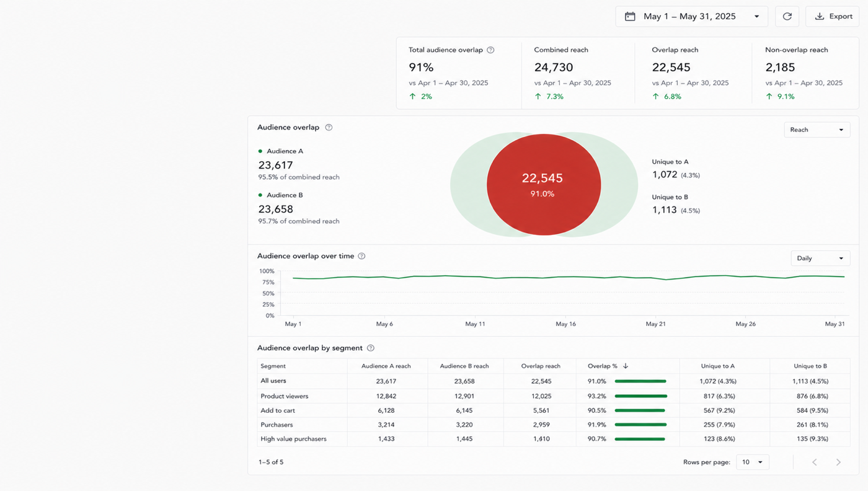Click the help icon beside Audience overlap title

pyautogui.click(x=329, y=128)
